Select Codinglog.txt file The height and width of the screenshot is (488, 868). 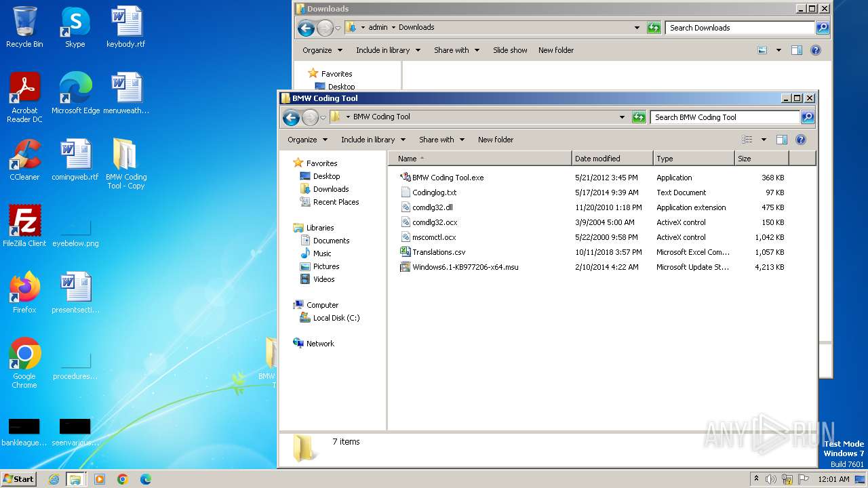tap(434, 192)
